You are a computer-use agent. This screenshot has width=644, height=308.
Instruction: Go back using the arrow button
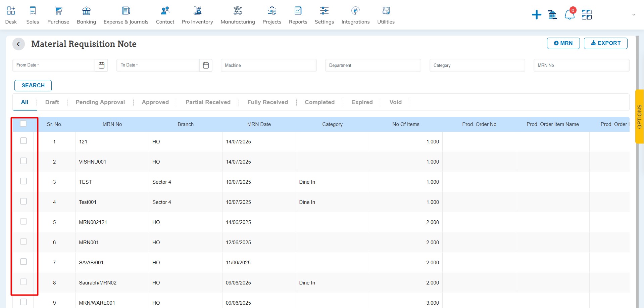[x=18, y=44]
